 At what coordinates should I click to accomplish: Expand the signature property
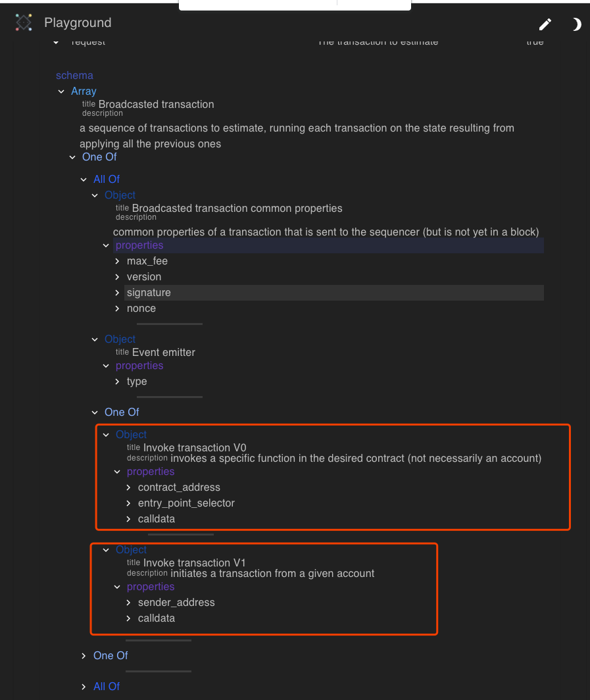click(x=116, y=292)
